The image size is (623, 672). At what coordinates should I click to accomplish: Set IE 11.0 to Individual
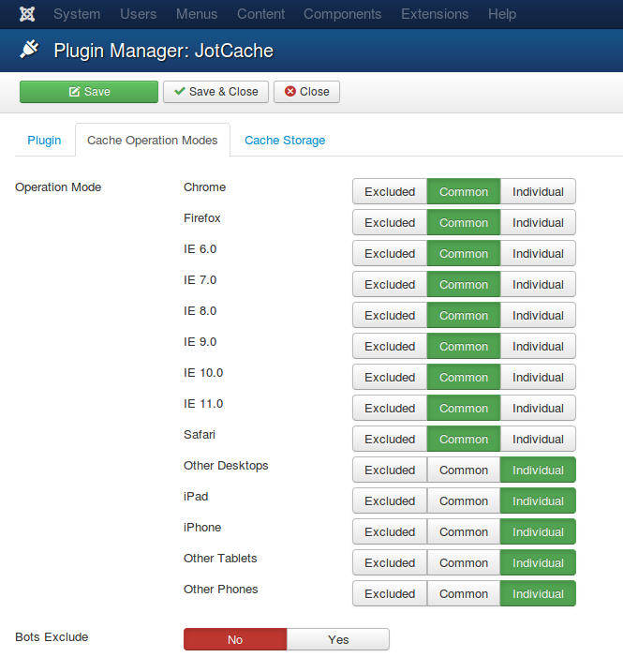(538, 408)
